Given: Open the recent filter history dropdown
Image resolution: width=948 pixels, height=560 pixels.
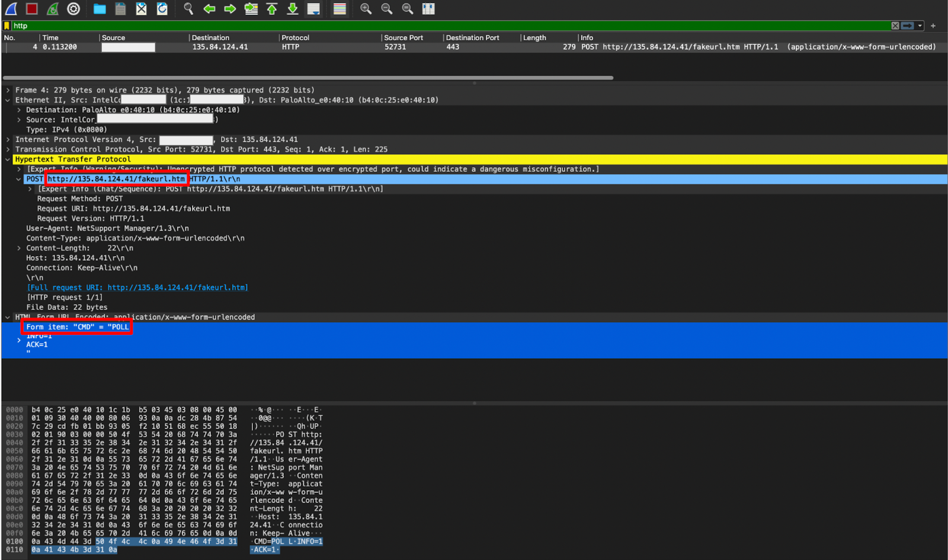Looking at the screenshot, I should [x=920, y=25].
